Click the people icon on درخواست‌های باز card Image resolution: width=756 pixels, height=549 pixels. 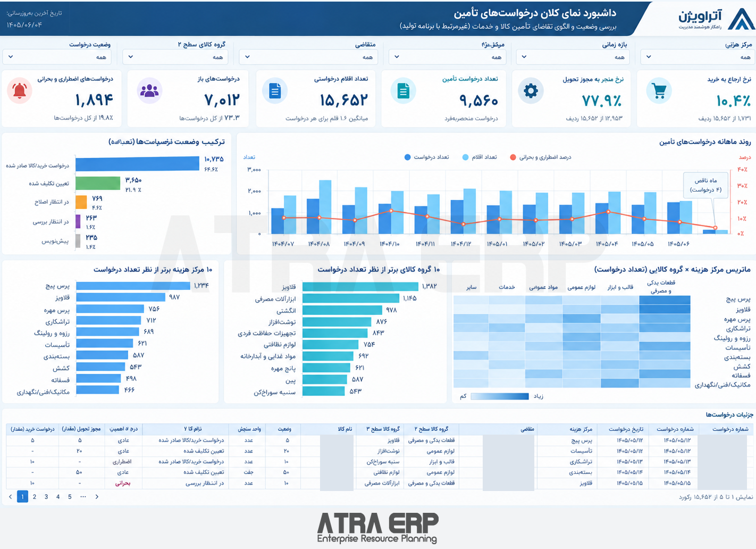click(149, 91)
